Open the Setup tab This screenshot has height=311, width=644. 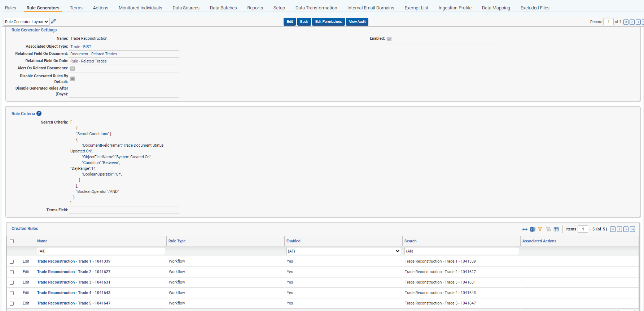(279, 8)
